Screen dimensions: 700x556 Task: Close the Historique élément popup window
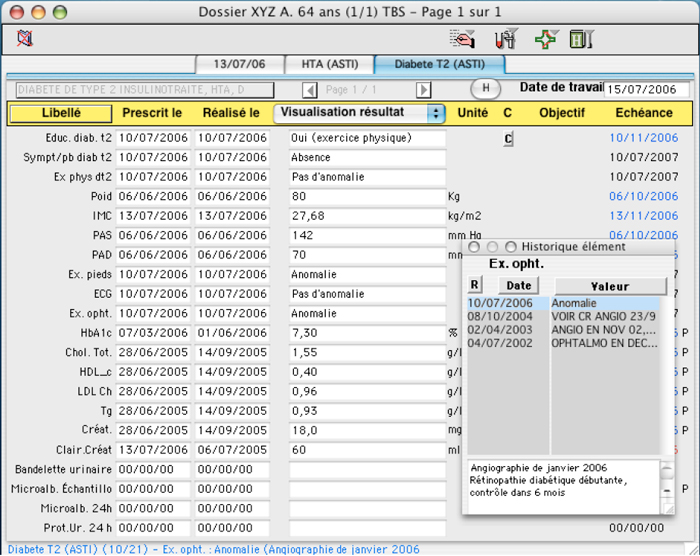pos(474,247)
